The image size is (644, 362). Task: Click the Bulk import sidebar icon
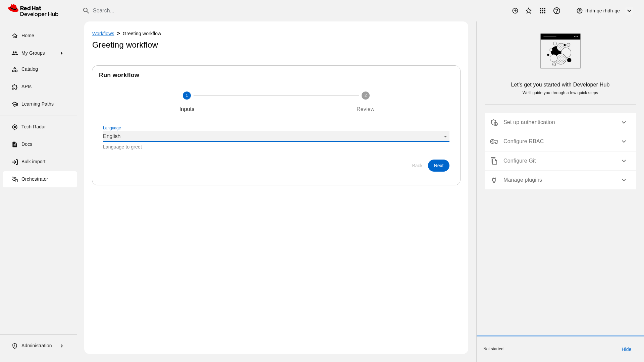(15, 162)
